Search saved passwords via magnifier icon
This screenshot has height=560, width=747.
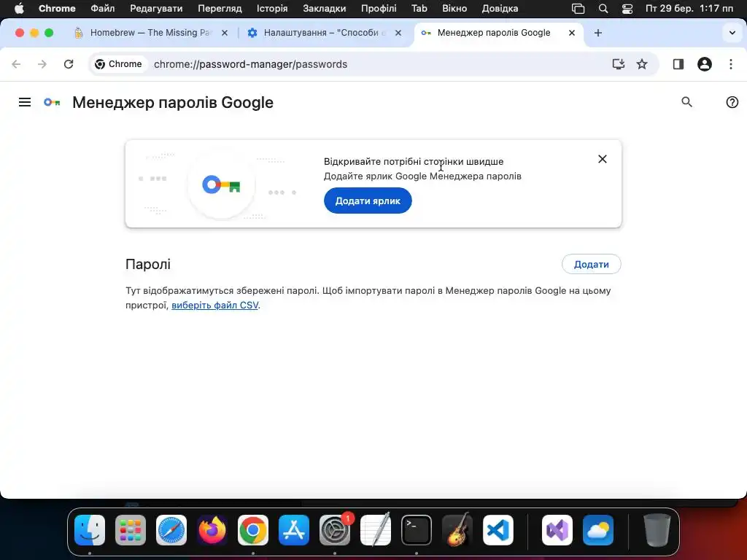pyautogui.click(x=686, y=102)
